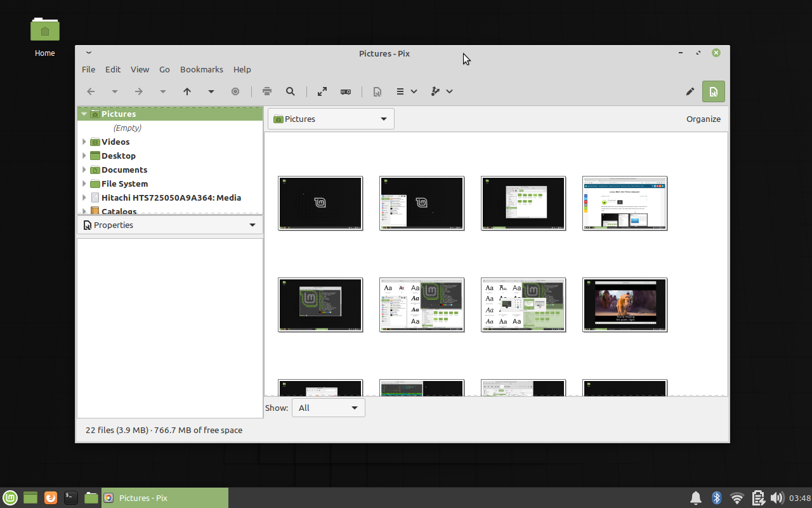Viewport: 812px width, 508px height.
Task: Switch to fullscreen view mode
Action: (x=322, y=91)
